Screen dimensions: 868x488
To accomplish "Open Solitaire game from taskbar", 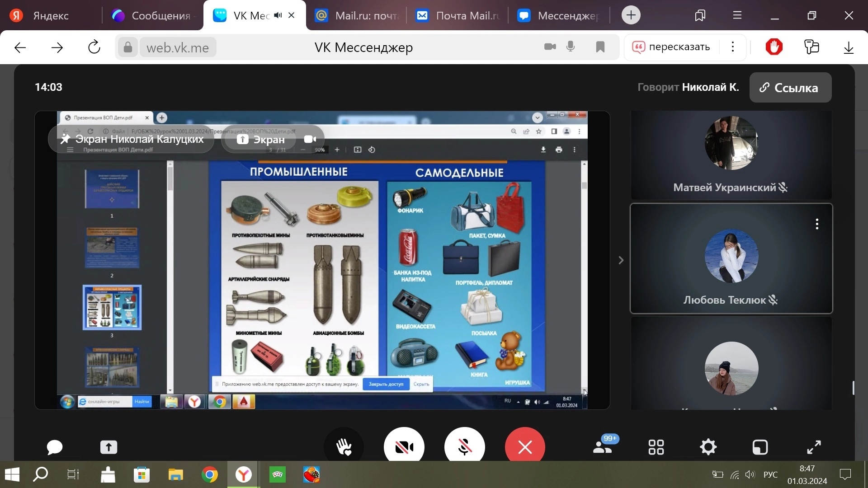I will [x=278, y=474].
